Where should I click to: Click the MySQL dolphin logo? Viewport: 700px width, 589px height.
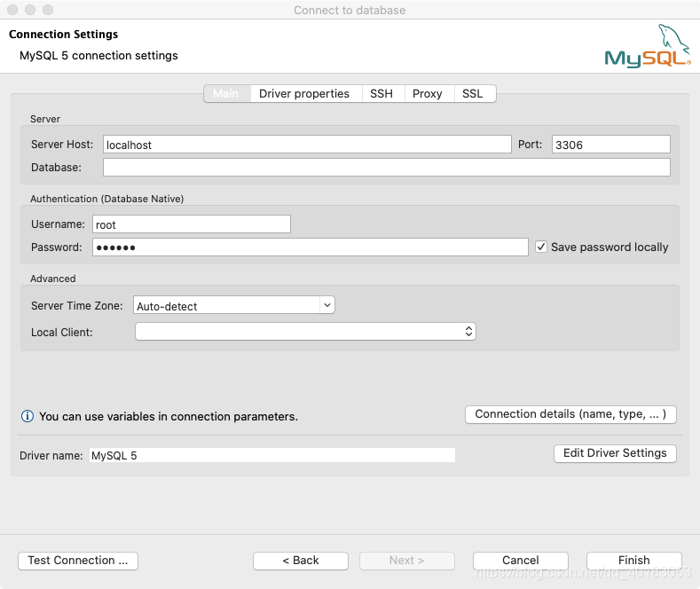[x=648, y=46]
